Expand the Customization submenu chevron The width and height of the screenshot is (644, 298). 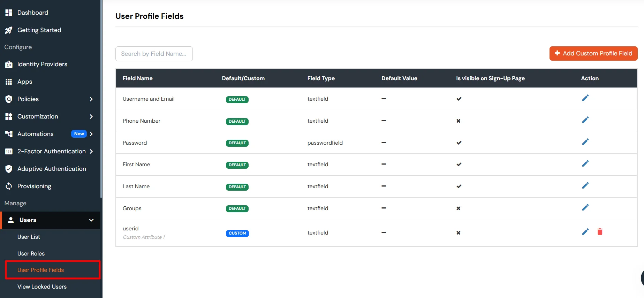coord(91,116)
